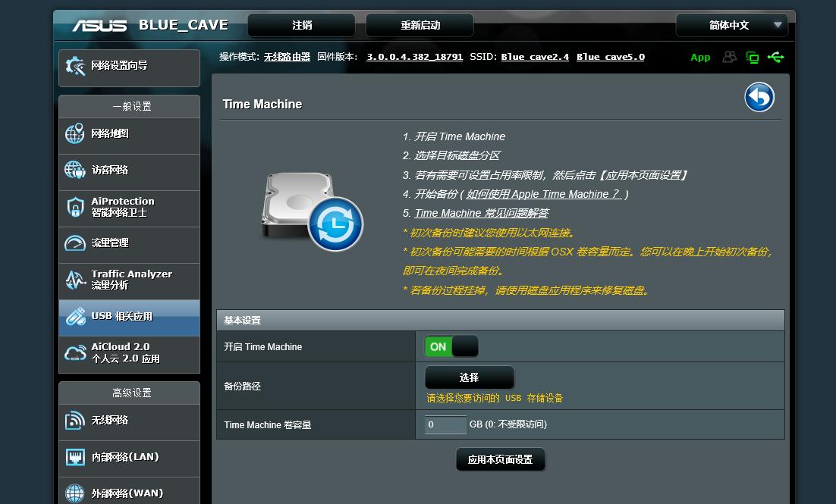Click the AiProtection shield lock icon
The image size is (836, 504).
click(75, 207)
